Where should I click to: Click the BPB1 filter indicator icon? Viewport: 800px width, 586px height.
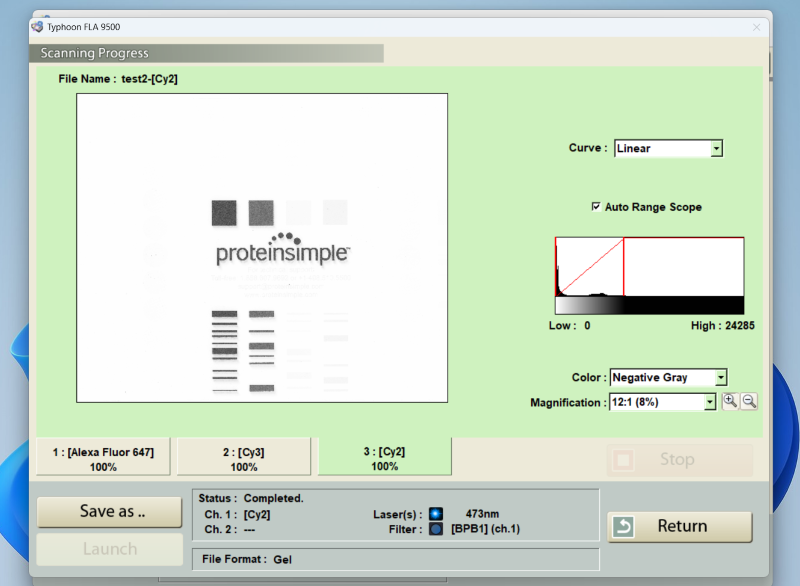click(436, 529)
